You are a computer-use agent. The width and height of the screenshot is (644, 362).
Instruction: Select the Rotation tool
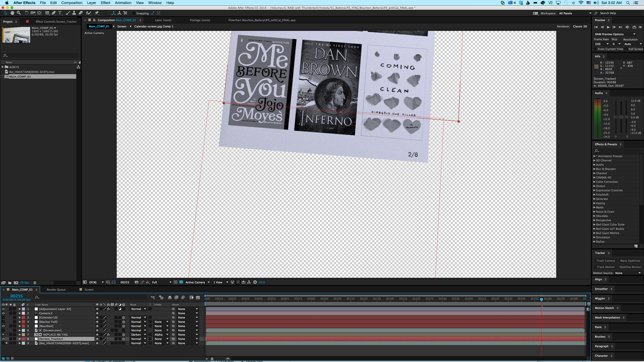[26, 13]
